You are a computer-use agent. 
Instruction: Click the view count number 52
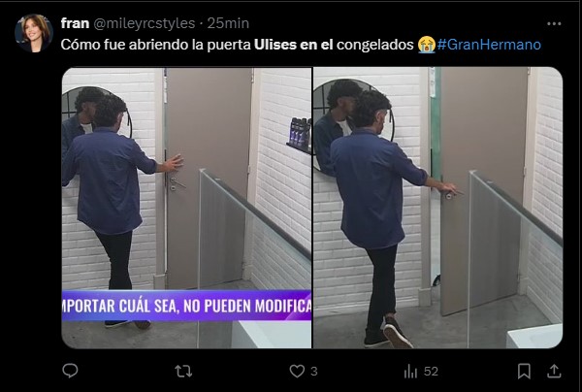pyautogui.click(x=431, y=372)
